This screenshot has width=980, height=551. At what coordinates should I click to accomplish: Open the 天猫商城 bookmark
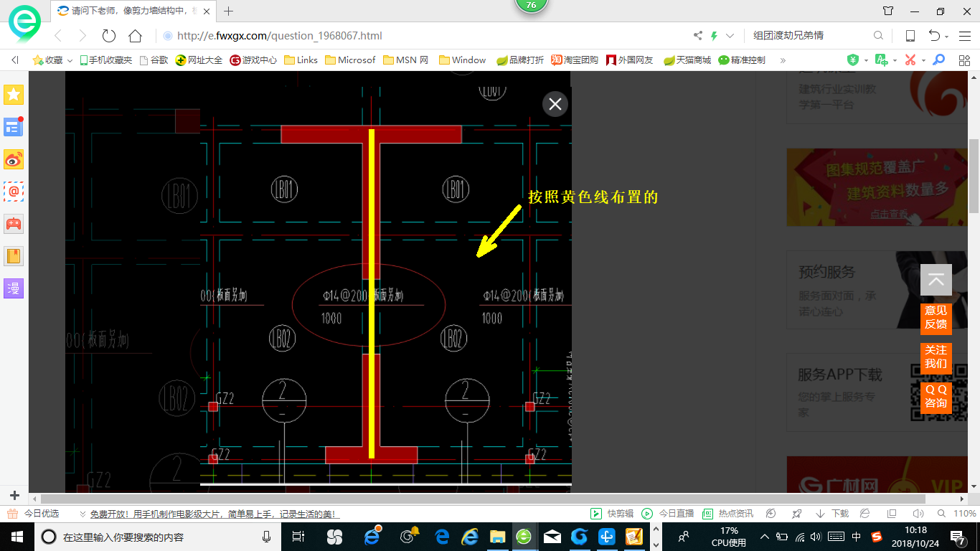687,60
